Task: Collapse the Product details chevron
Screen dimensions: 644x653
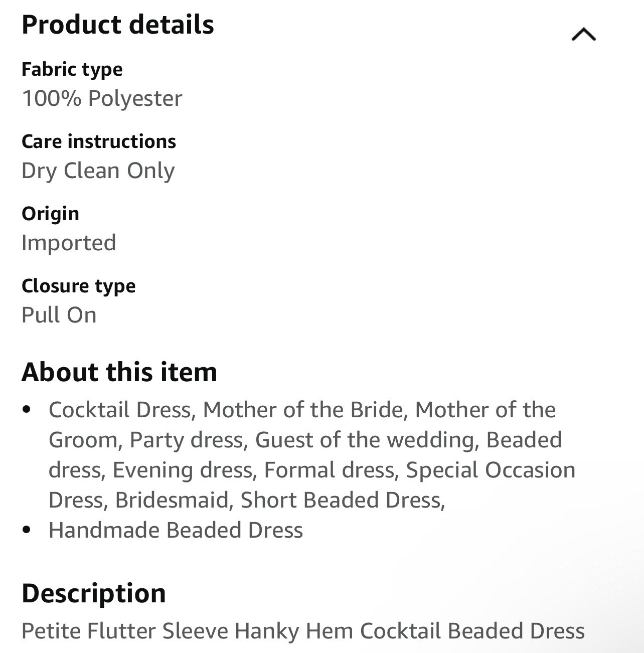Action: point(583,35)
